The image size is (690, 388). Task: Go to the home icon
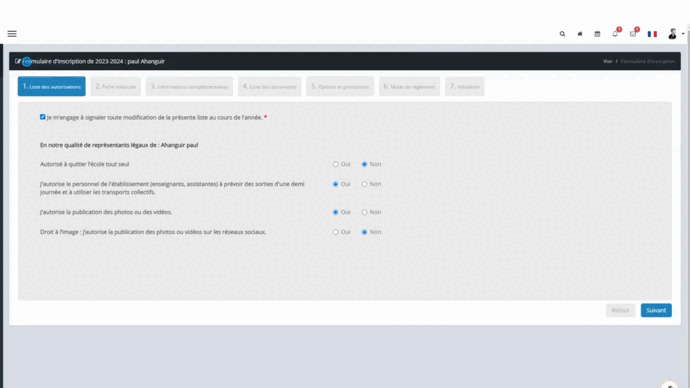pos(580,34)
